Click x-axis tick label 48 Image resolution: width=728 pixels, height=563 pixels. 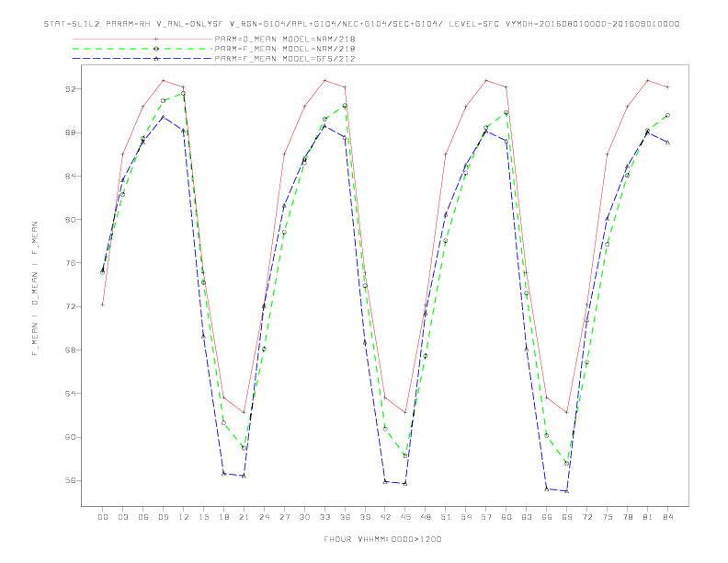426,517
